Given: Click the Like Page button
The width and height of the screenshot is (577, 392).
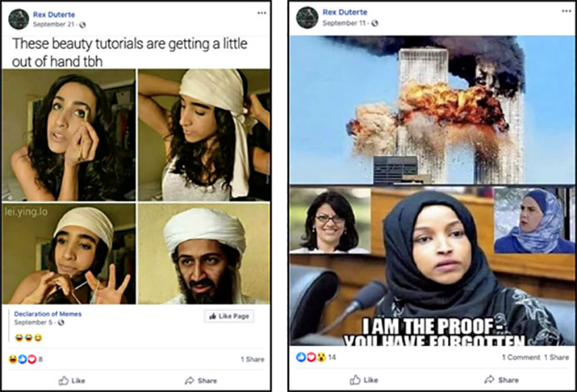Looking at the screenshot, I should [x=229, y=316].
